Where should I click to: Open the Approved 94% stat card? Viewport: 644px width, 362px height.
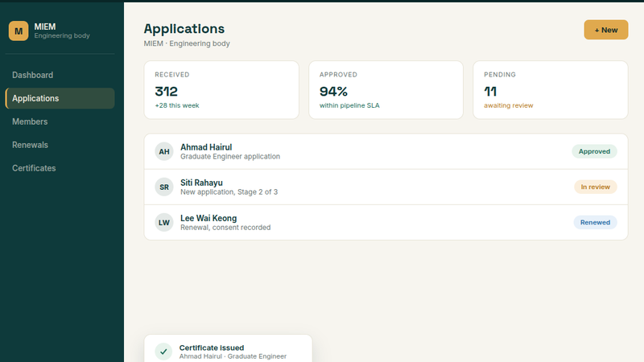[386, 90]
